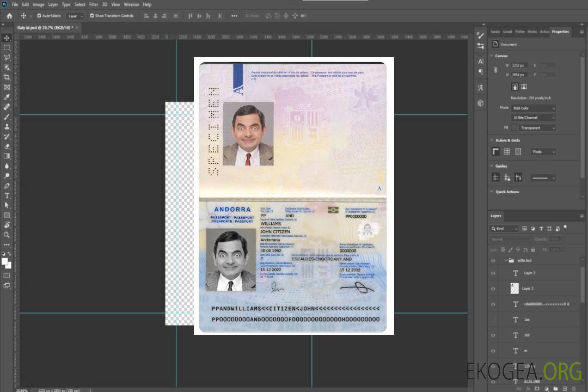Select the Horizontal Type tool
Image resolution: width=588 pixels, height=392 pixels.
pos(7,195)
